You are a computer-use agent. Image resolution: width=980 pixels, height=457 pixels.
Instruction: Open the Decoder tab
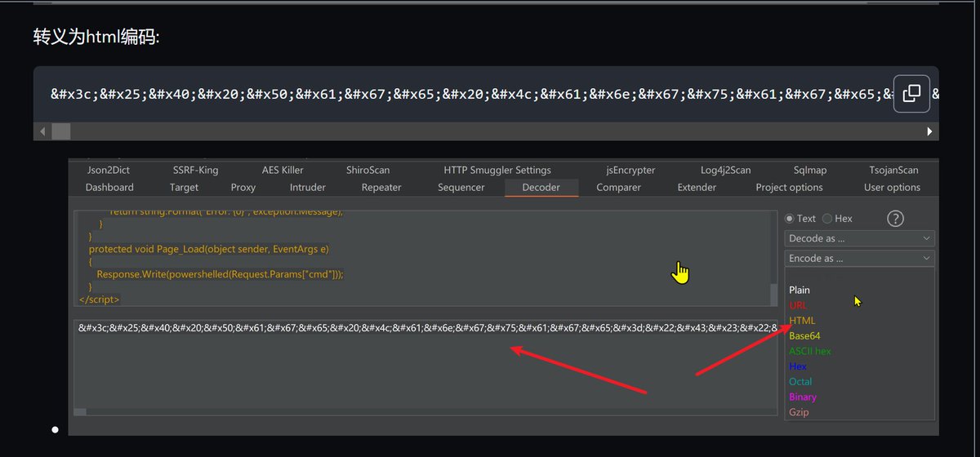pyautogui.click(x=541, y=187)
